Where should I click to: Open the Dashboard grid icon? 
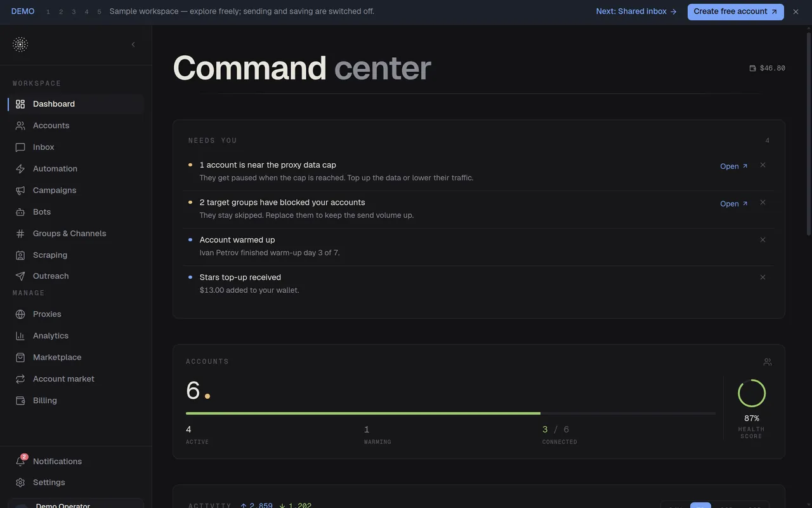tap(20, 104)
